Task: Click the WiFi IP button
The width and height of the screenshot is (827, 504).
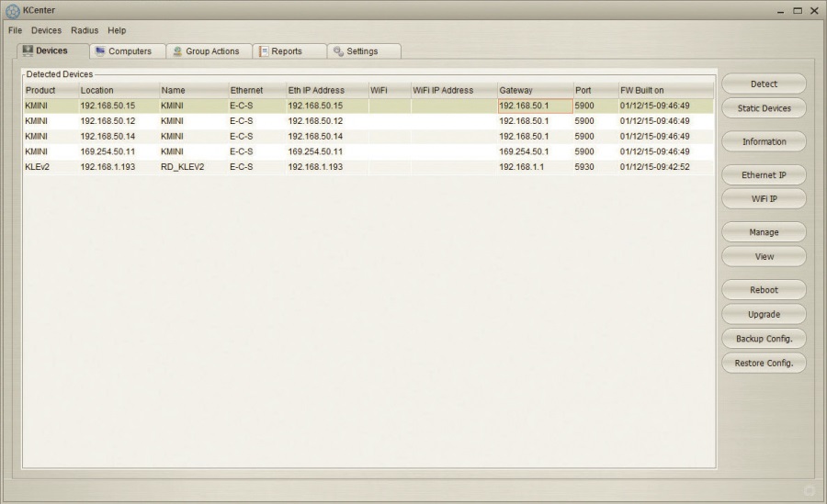Action: point(764,198)
